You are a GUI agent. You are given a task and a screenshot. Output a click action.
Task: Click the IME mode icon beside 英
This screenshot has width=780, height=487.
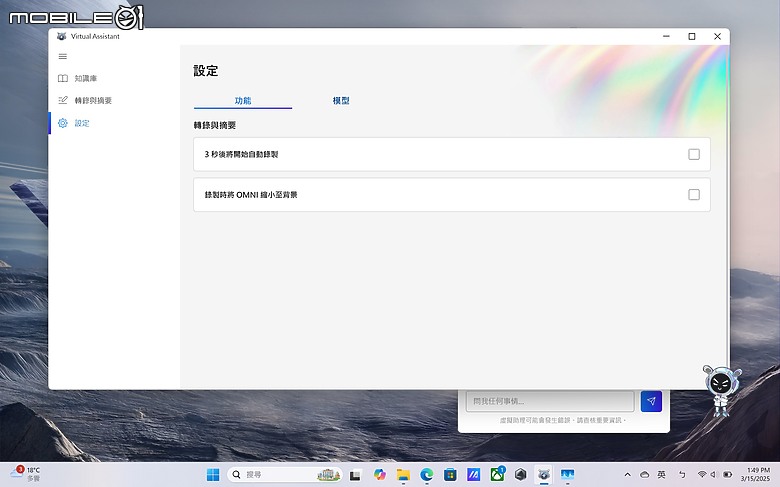point(682,475)
